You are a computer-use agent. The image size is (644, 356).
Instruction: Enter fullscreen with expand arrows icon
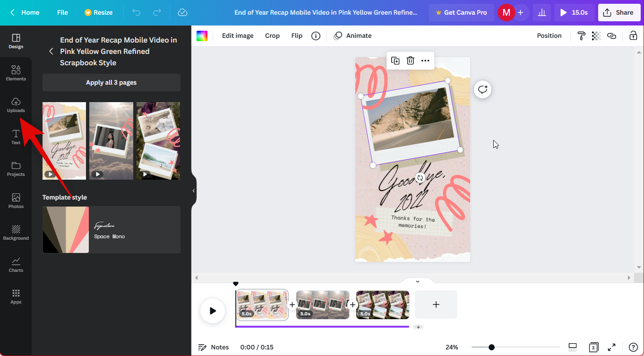point(611,347)
